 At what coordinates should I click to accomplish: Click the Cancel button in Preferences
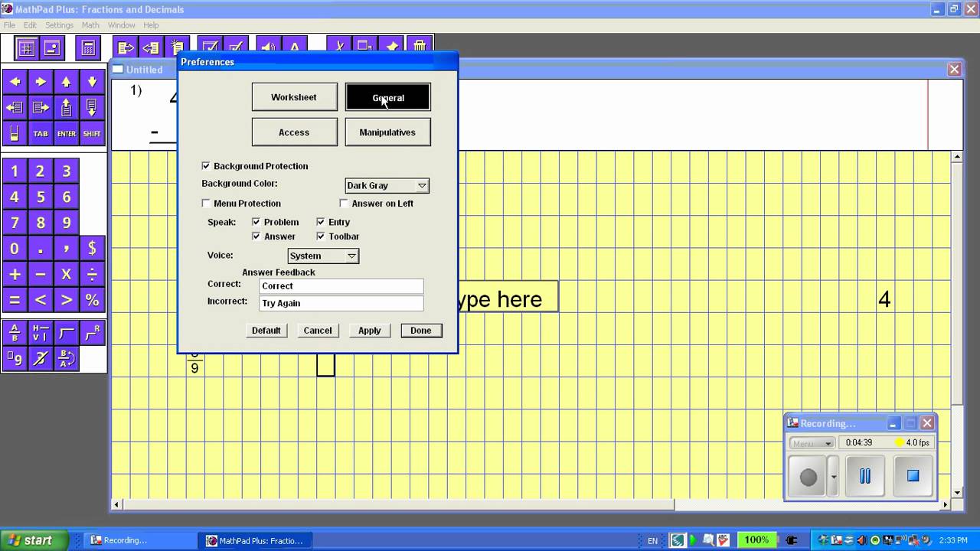point(318,331)
